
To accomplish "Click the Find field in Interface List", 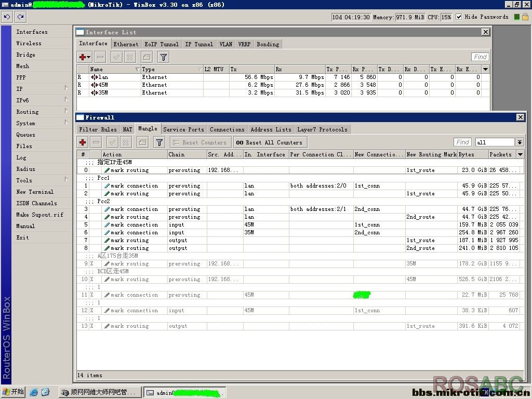I will pyautogui.click(x=480, y=57).
